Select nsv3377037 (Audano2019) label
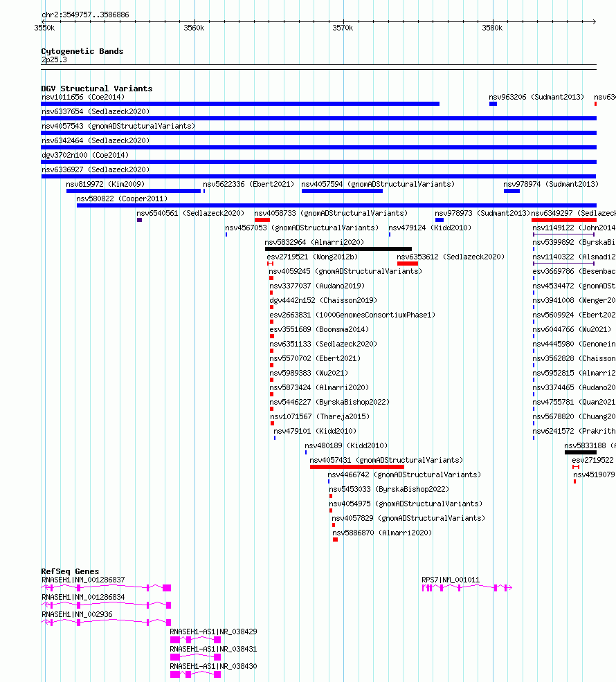This screenshot has height=682, width=616. pos(317,286)
